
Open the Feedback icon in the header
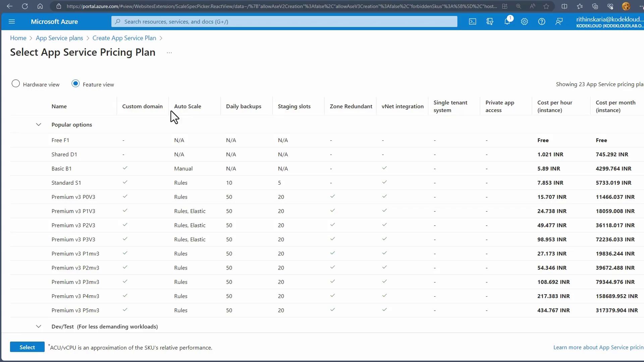point(559,22)
